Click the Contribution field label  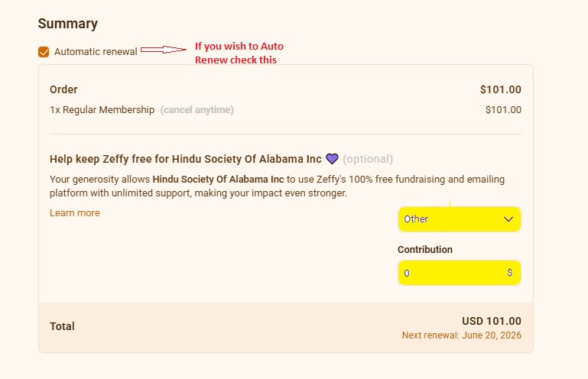pos(425,250)
